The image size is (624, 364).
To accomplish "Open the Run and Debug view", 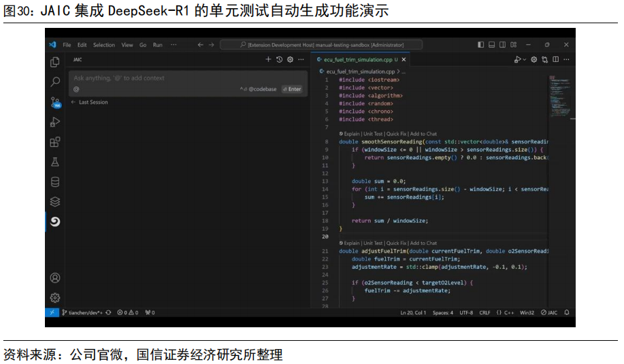I will click(55, 122).
